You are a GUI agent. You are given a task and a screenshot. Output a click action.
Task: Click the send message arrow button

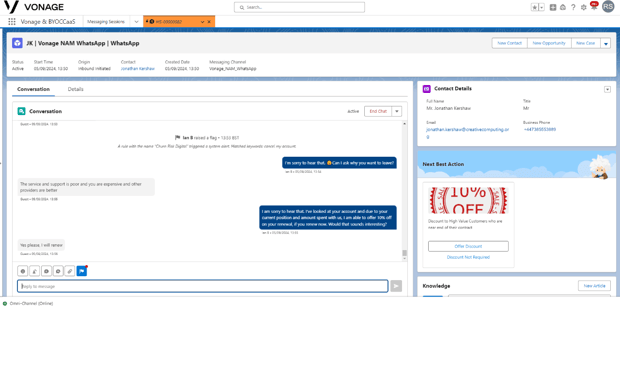coord(396,286)
